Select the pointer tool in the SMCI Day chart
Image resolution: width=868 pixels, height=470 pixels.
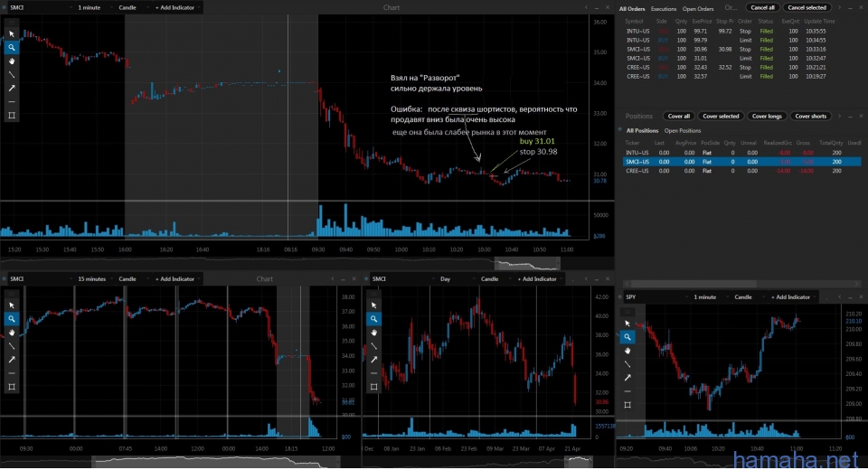click(x=373, y=305)
